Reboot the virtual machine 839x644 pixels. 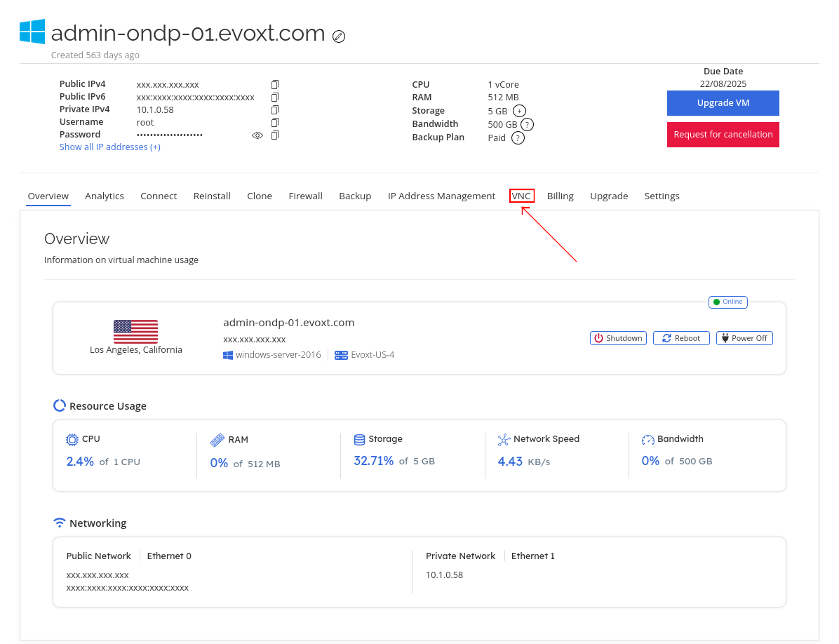point(681,338)
